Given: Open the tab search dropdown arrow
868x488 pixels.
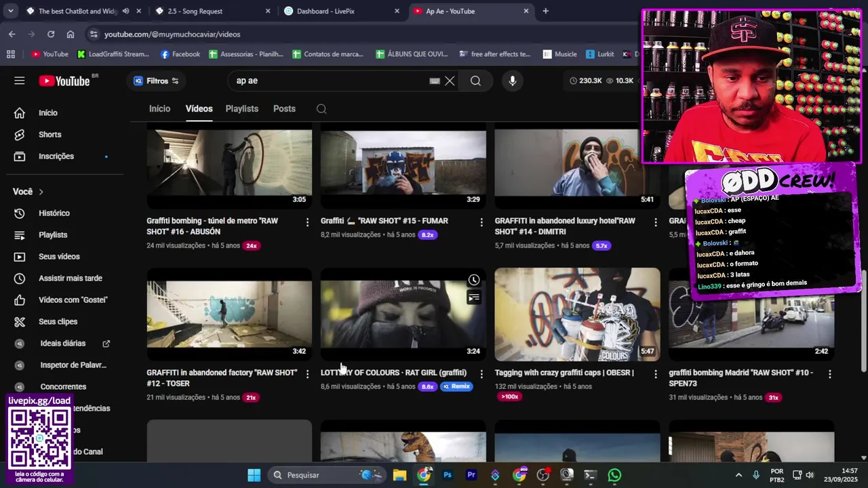Looking at the screenshot, I should [11, 11].
